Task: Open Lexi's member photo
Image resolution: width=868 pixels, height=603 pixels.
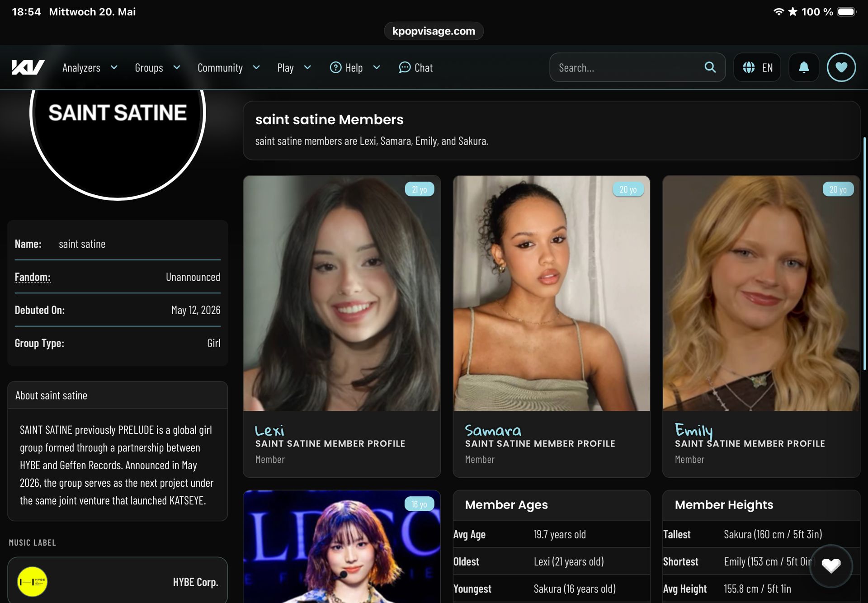Action: (342, 293)
